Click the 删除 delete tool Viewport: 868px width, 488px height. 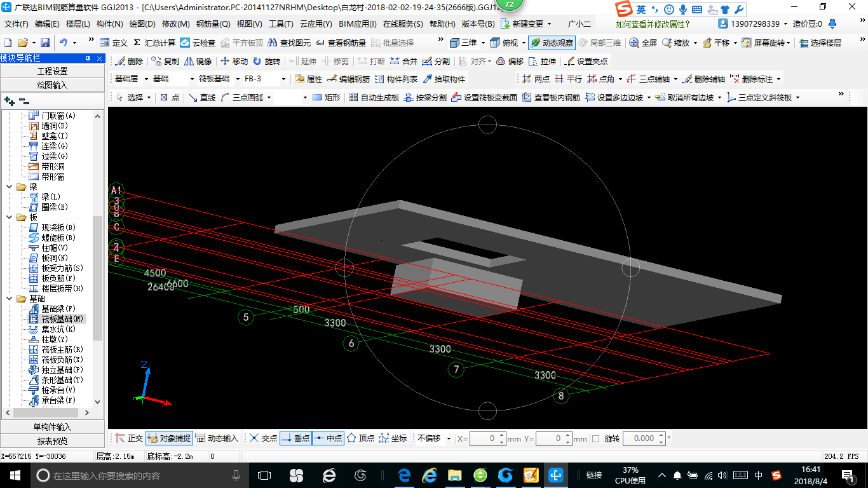click(x=129, y=61)
